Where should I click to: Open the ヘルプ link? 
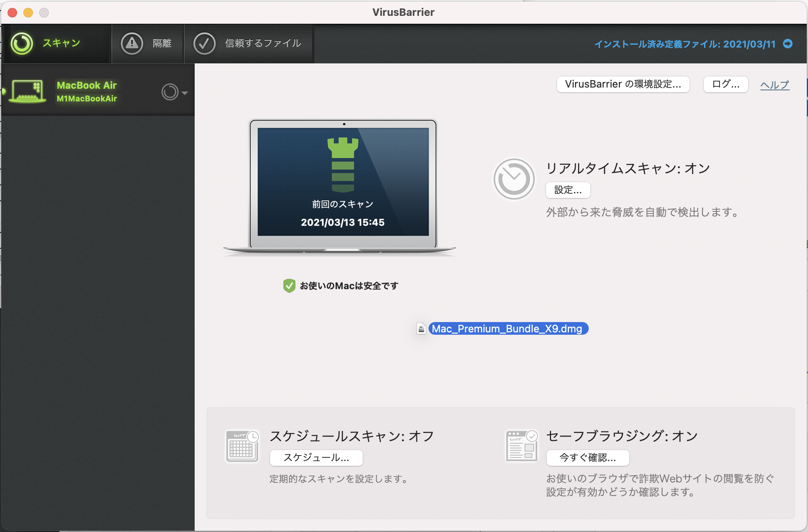pos(775,85)
